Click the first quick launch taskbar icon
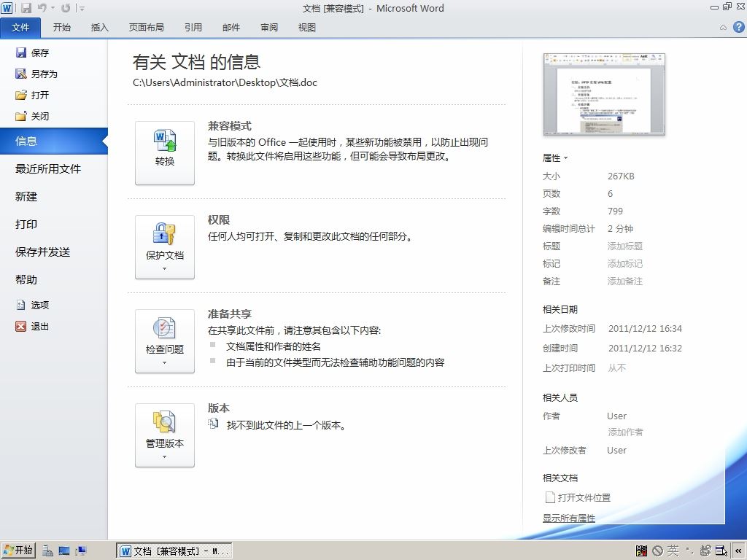Screen dimensions: 747x560 (x=47, y=551)
